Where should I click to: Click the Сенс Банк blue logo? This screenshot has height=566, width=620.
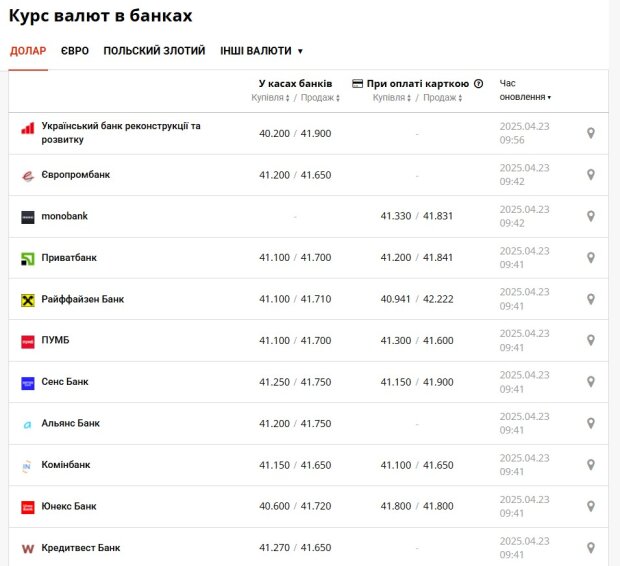(28, 382)
